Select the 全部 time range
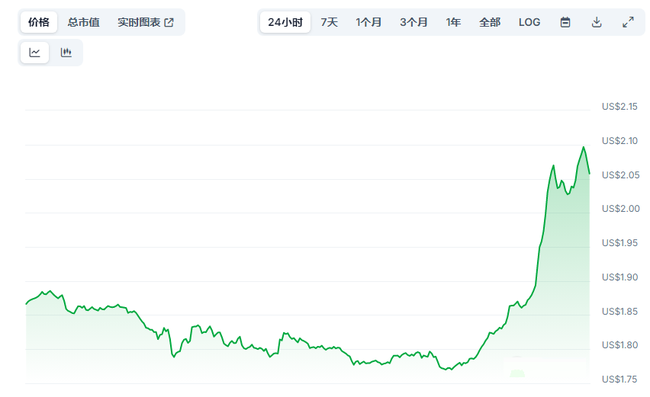 coord(490,22)
